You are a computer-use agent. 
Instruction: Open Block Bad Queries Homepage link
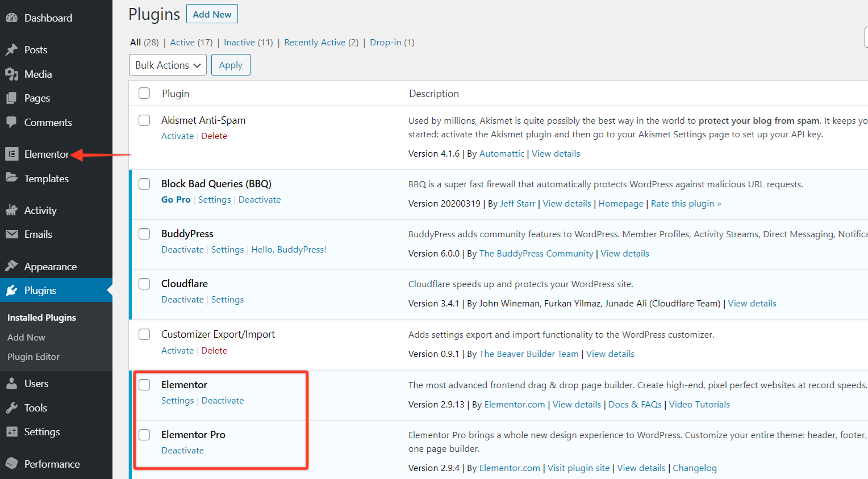pos(621,203)
